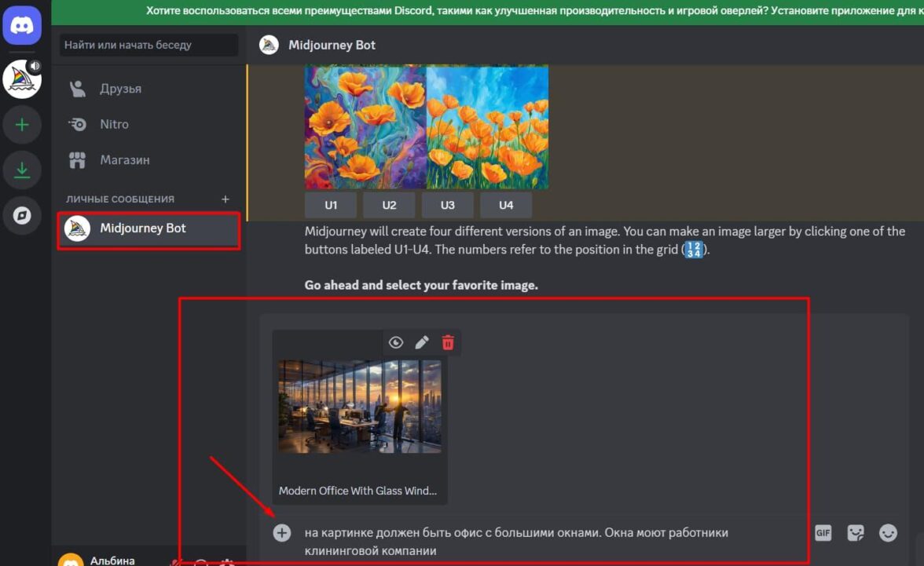Upscale second image with U2 button
The width and height of the screenshot is (924, 566).
pos(389,205)
